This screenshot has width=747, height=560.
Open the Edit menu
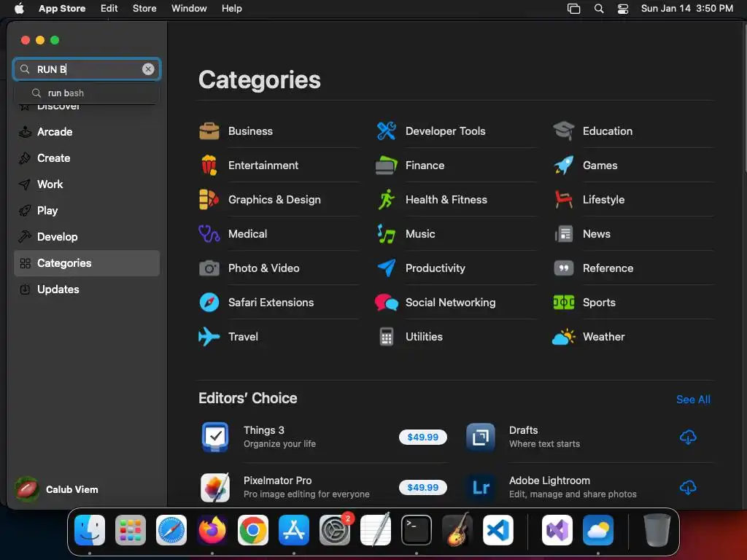(x=109, y=8)
